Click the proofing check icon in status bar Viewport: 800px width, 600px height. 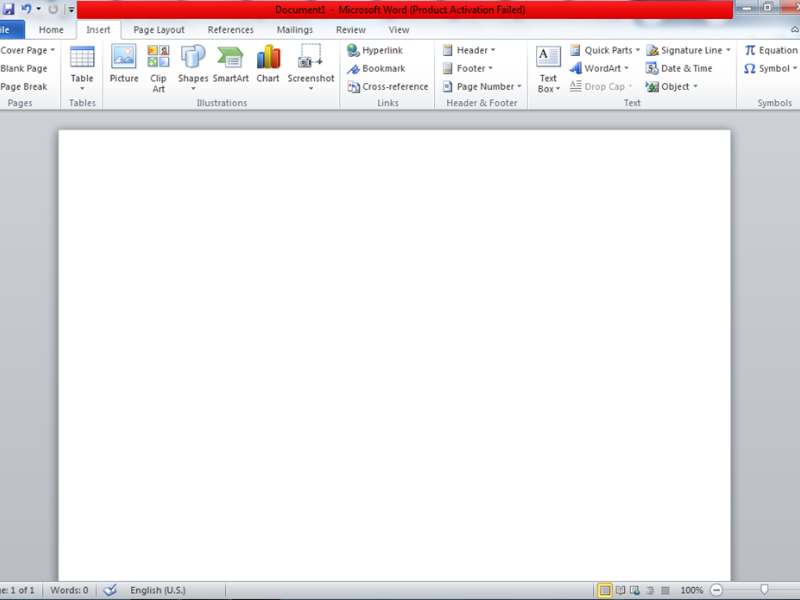click(x=110, y=590)
